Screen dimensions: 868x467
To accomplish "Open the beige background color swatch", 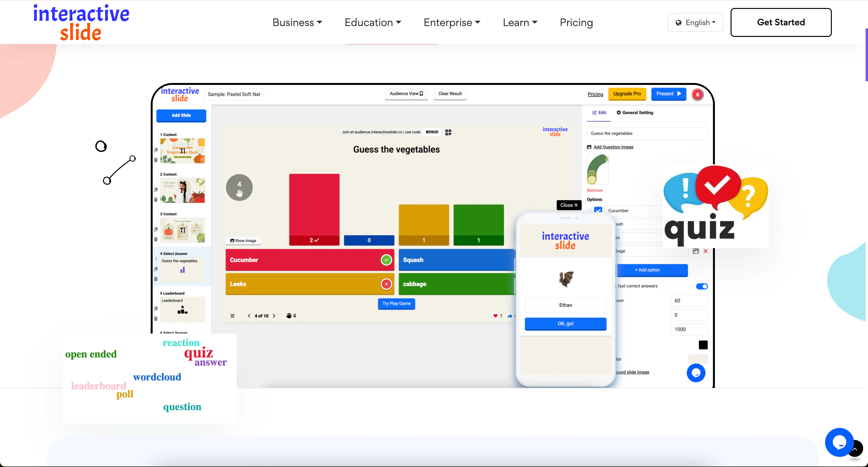I will pyautogui.click(x=698, y=359).
